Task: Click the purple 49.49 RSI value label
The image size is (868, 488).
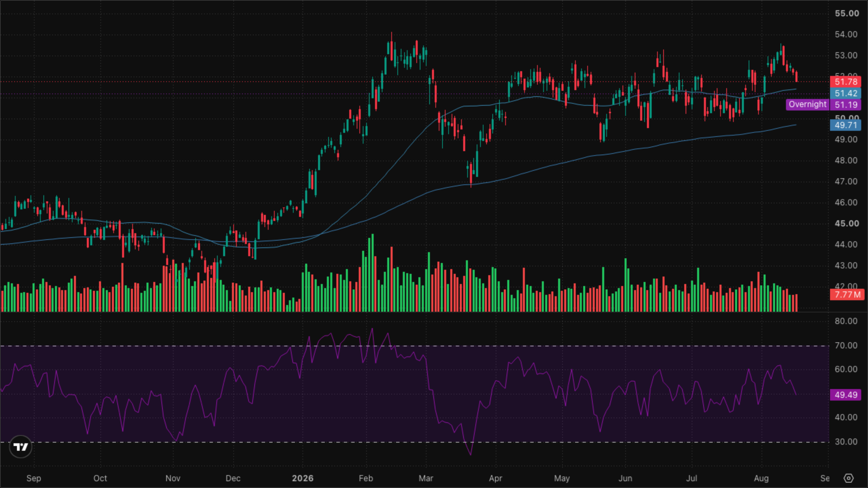Action: point(846,395)
